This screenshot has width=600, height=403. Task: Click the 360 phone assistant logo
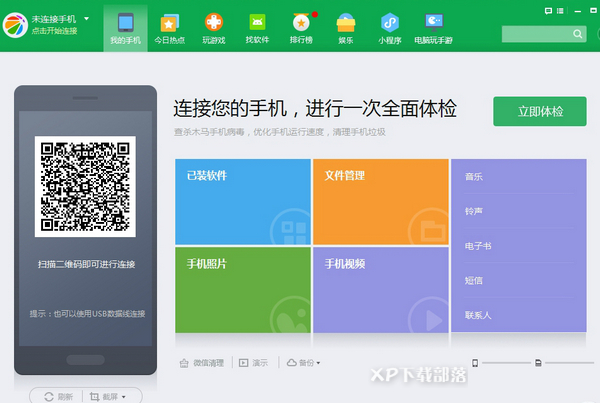[15, 25]
